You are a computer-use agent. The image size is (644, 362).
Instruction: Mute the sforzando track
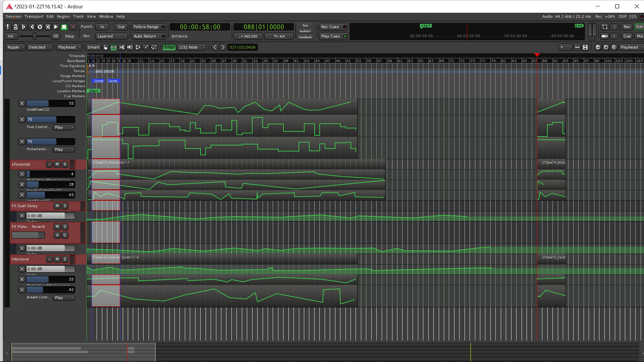tap(57, 164)
